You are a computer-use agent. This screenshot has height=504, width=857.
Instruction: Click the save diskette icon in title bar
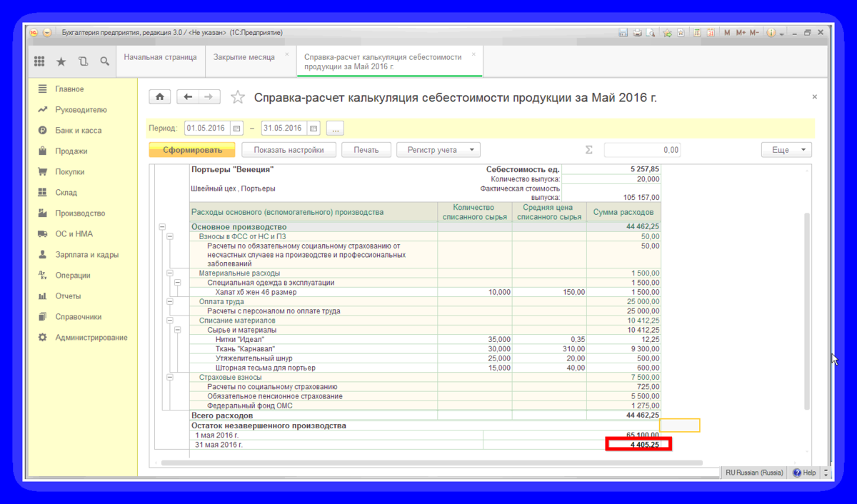(x=623, y=33)
